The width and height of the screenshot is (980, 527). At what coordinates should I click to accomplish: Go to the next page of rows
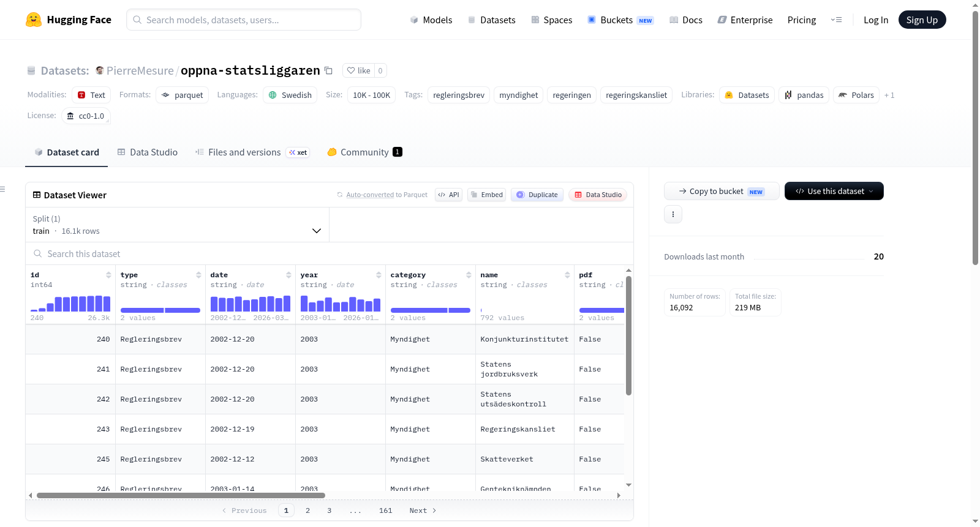423,510
